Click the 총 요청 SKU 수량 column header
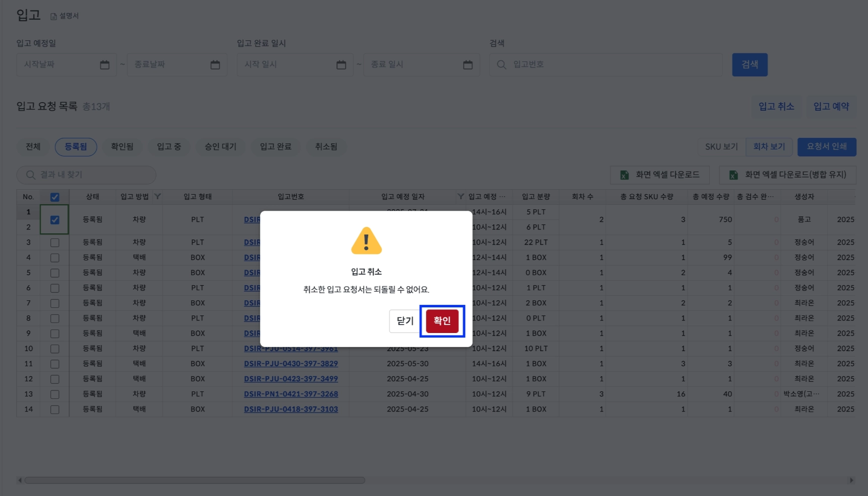 tap(647, 197)
